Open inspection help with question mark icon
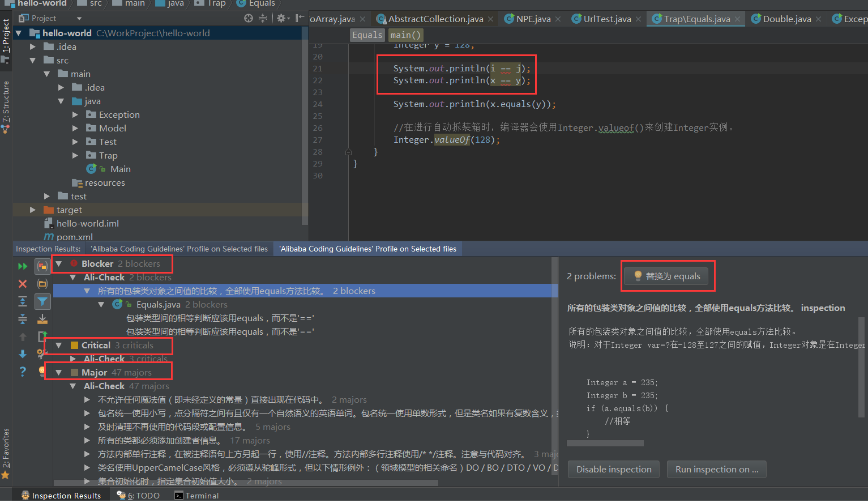Viewport: 868px width, 503px height. [22, 372]
